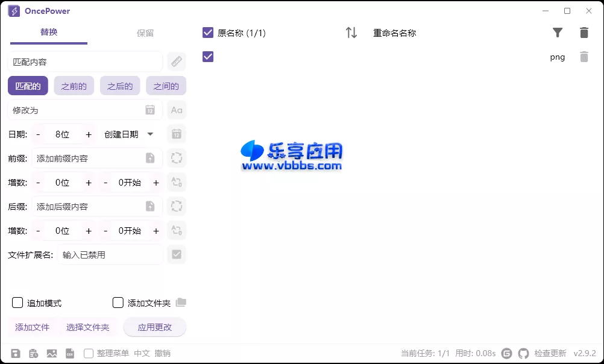Click the ruler icon beside match content field
Viewport: 604px width, 364px height.
click(x=175, y=61)
